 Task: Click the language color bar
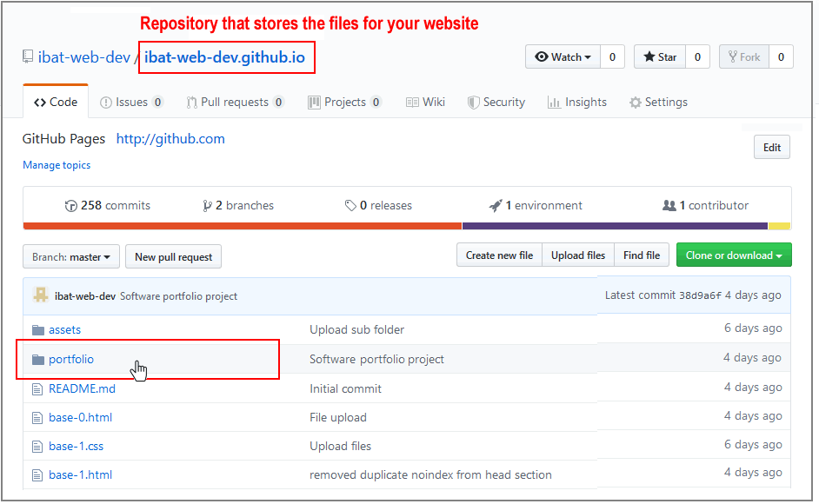click(x=407, y=226)
